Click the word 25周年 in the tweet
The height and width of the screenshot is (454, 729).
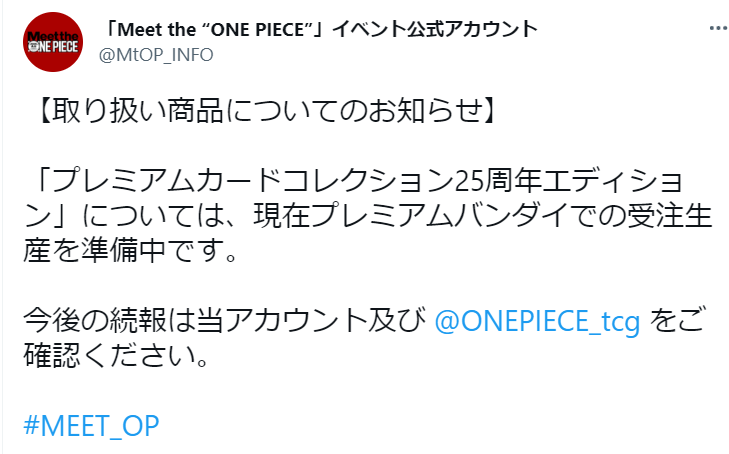497,182
